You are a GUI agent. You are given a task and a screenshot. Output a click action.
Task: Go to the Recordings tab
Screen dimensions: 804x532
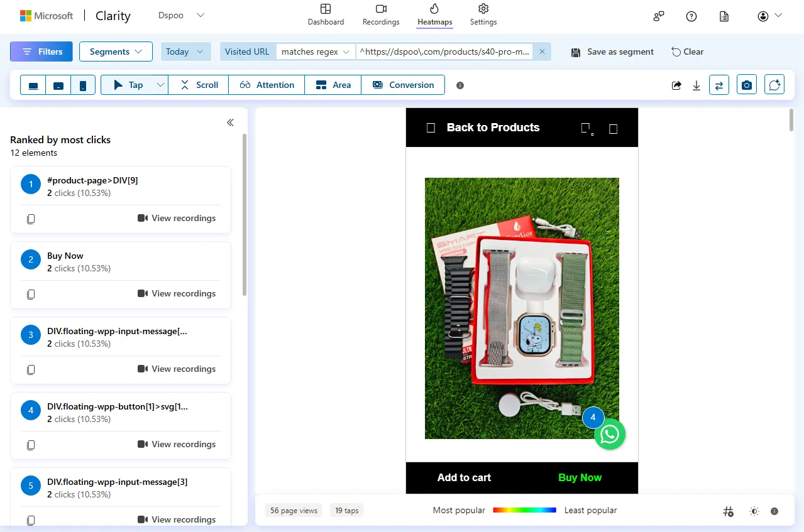coord(381,15)
